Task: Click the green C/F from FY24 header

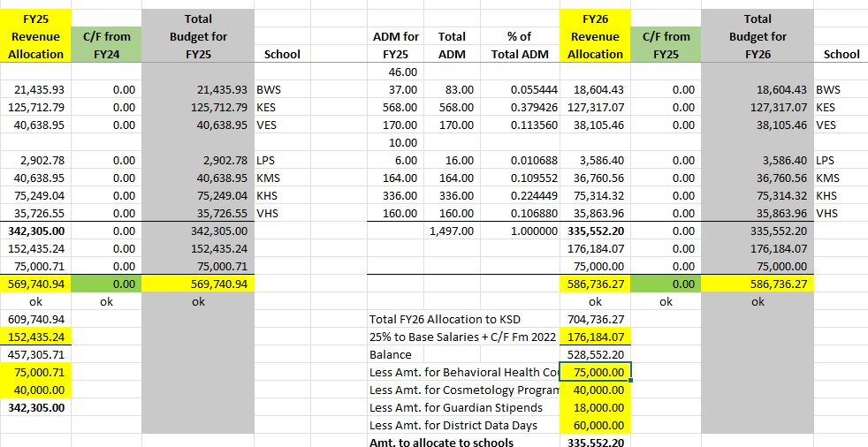Action: coord(106,44)
